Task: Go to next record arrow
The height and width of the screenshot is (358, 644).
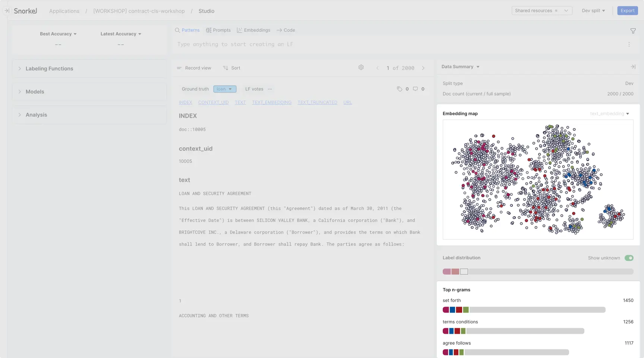Action: (x=423, y=68)
